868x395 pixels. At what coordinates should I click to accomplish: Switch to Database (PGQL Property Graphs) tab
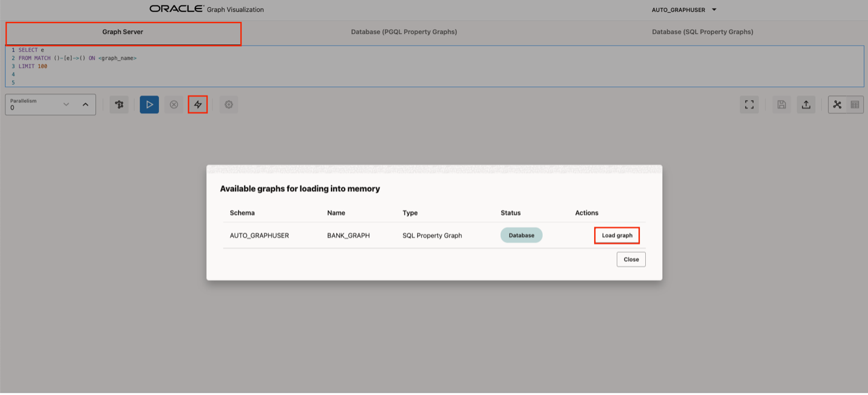point(404,32)
